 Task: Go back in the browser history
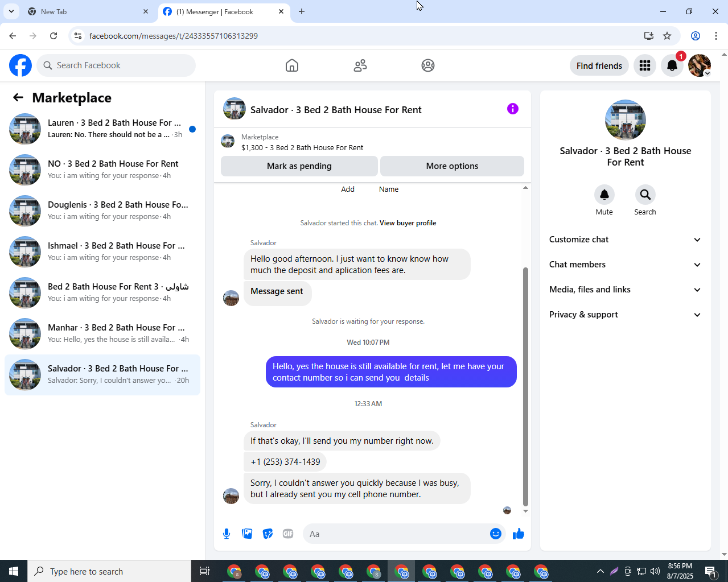[x=13, y=36]
